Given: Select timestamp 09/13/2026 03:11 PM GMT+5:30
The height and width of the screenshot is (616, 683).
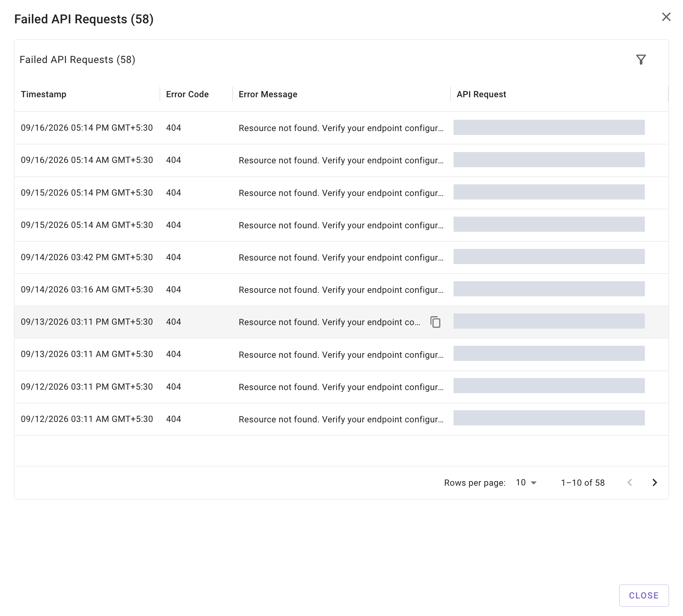Looking at the screenshot, I should pos(87,322).
